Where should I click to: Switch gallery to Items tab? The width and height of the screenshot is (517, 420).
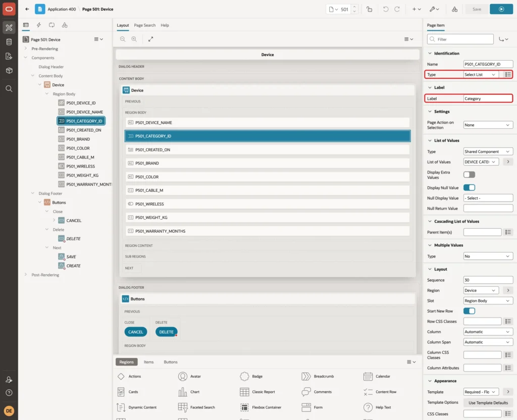(149, 362)
